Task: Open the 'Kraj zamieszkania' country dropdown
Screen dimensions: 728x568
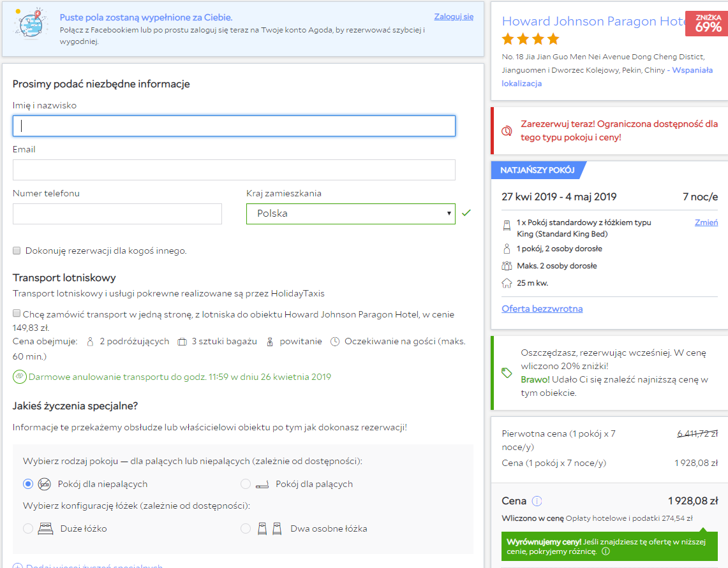Action: 350,214
